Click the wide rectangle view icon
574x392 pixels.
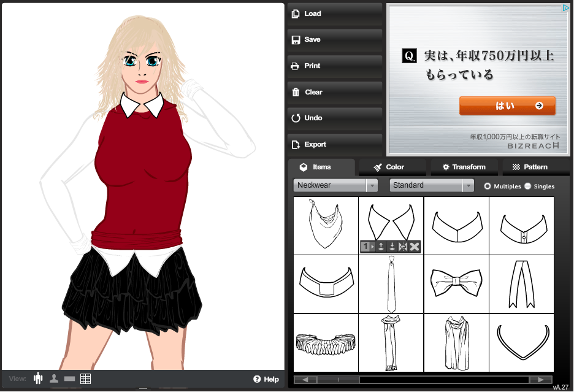pyautogui.click(x=69, y=379)
